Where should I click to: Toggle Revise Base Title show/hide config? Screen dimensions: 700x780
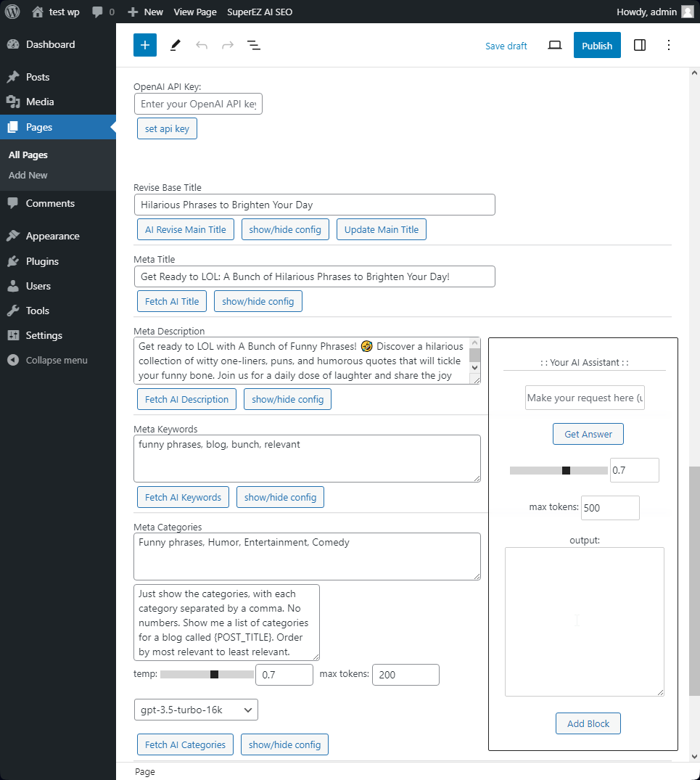[285, 229]
